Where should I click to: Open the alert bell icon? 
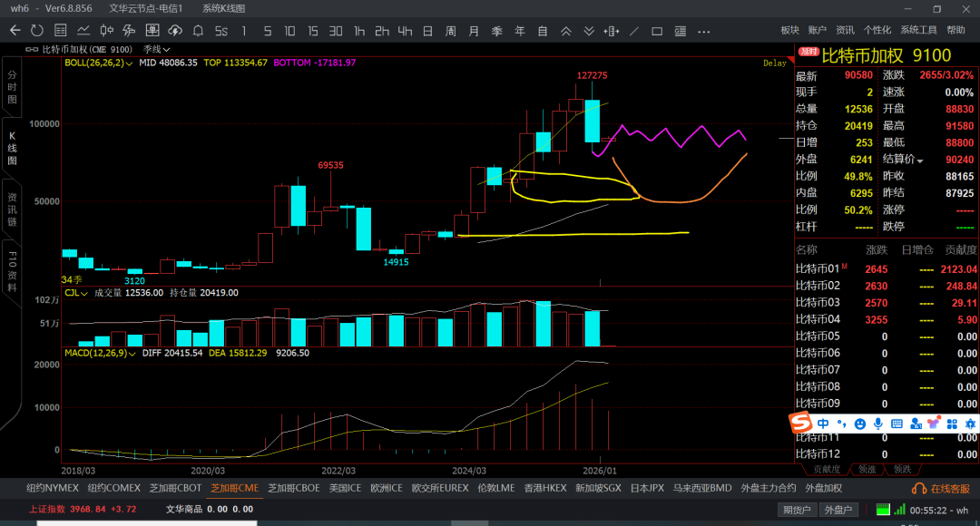coord(198,31)
